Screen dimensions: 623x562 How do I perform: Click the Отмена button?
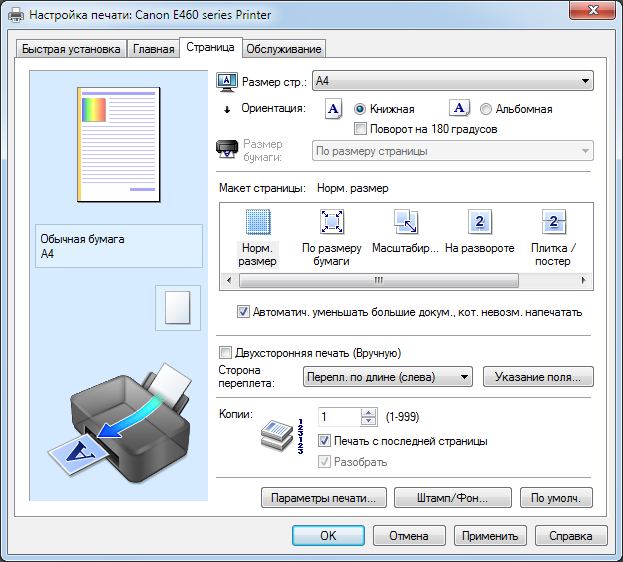[409, 536]
